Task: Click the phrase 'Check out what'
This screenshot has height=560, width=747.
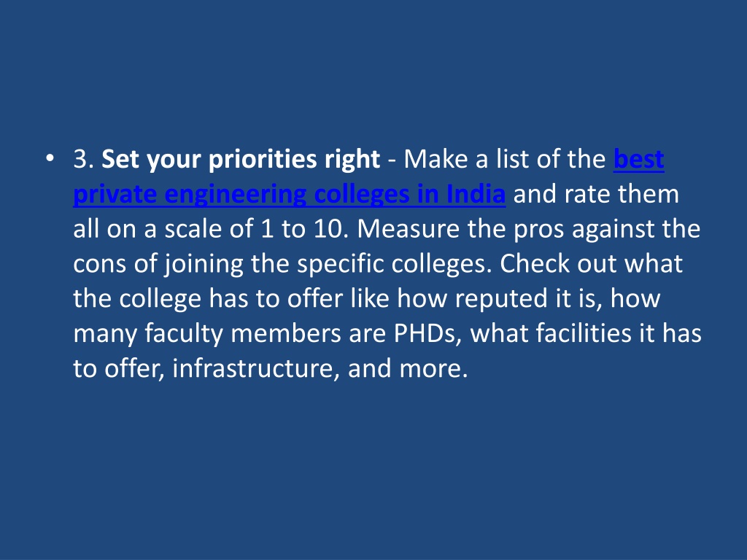Action: (x=591, y=264)
